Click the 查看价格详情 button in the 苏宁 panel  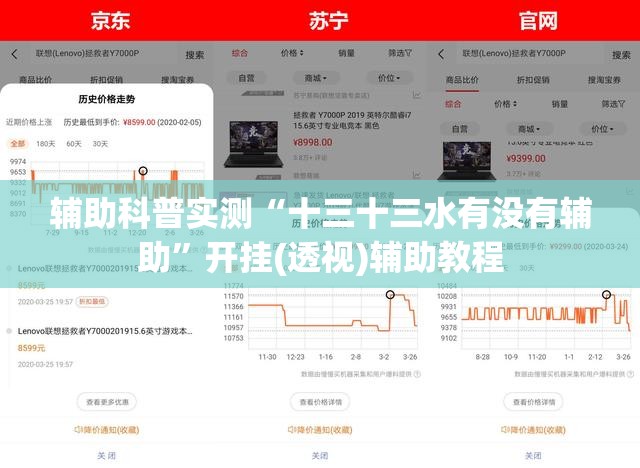pyautogui.click(x=320, y=402)
